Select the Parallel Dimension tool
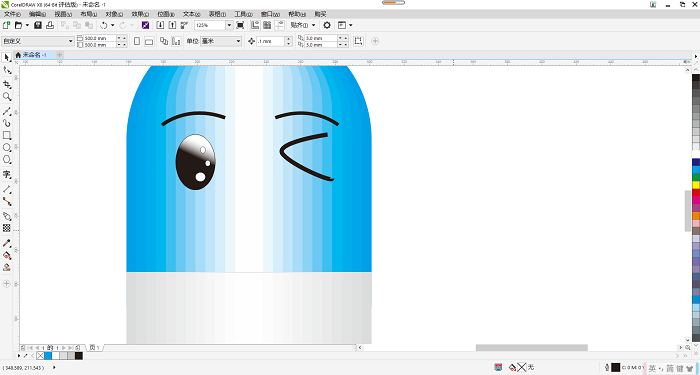This screenshot has width=700, height=375. point(7,189)
